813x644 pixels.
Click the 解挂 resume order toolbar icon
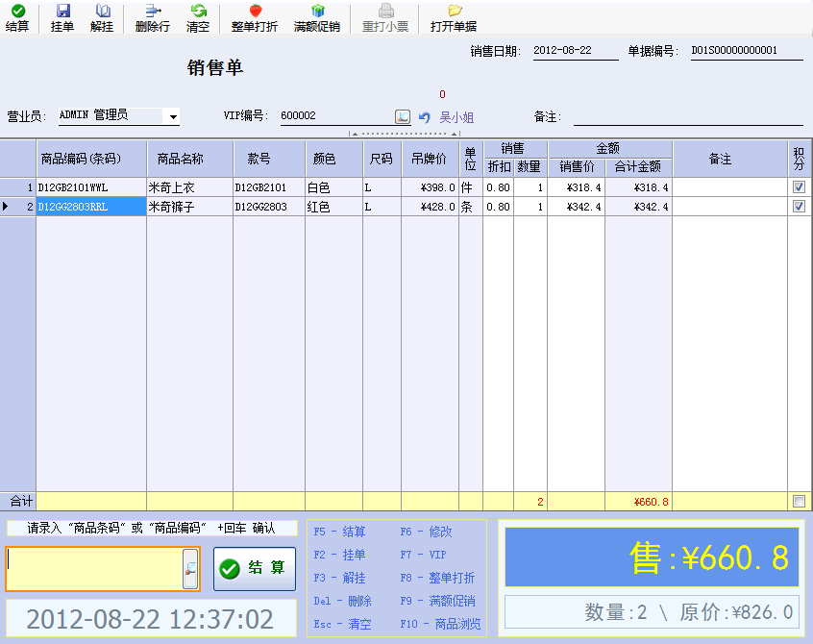pyautogui.click(x=102, y=17)
